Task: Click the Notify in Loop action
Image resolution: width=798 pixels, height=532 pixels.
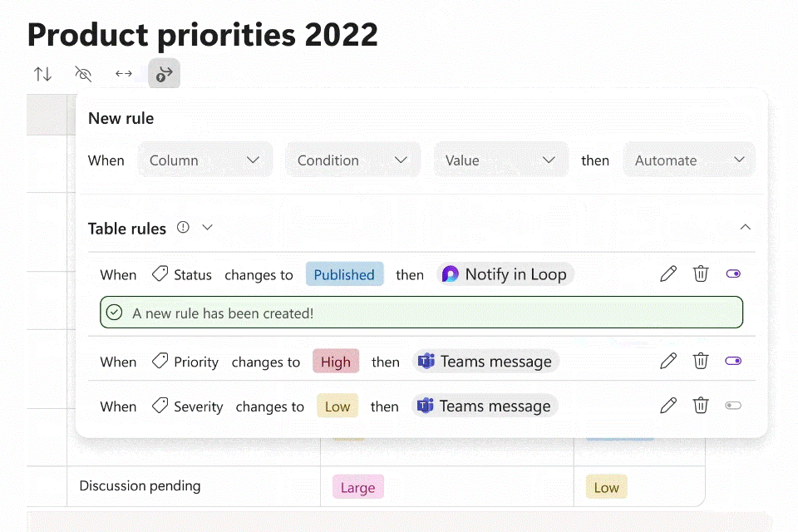Action: (x=505, y=274)
